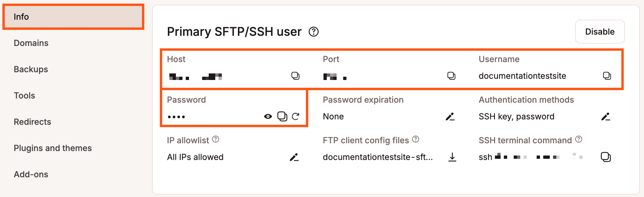Select the Tools sidebar entry
Image resolution: width=644 pixels, height=197 pixels.
[x=24, y=96]
